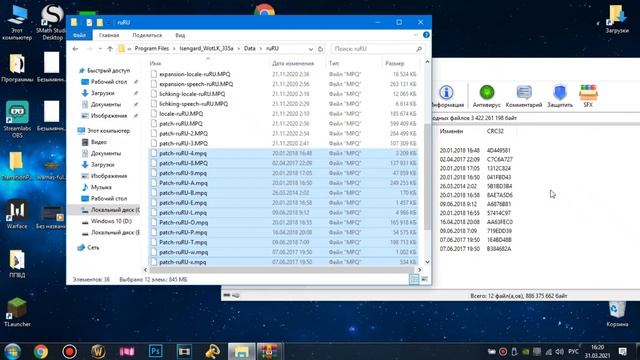Click the Protect archive icon
Viewport: 640px width, 360px height.
coord(560,96)
